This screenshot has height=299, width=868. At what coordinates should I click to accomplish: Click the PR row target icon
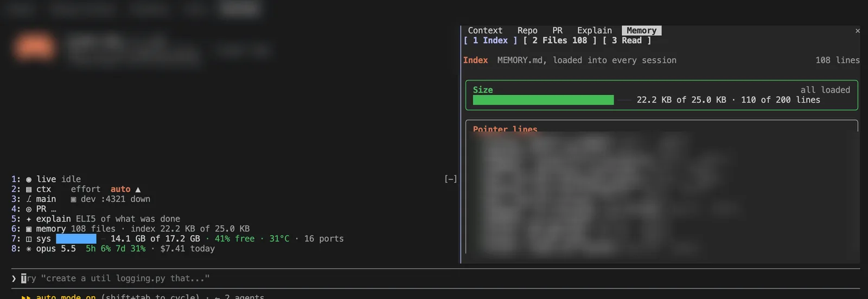click(x=29, y=209)
